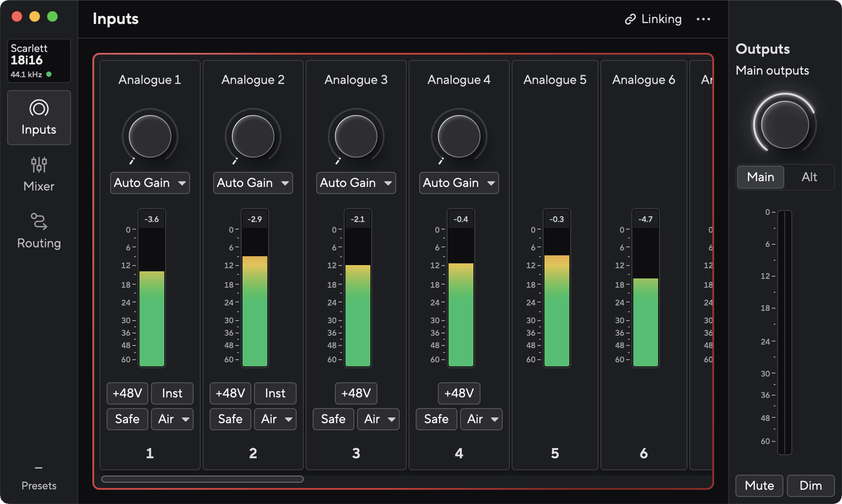Enable +48V phantom power on channel 2
This screenshot has height=504, width=842.
click(230, 393)
